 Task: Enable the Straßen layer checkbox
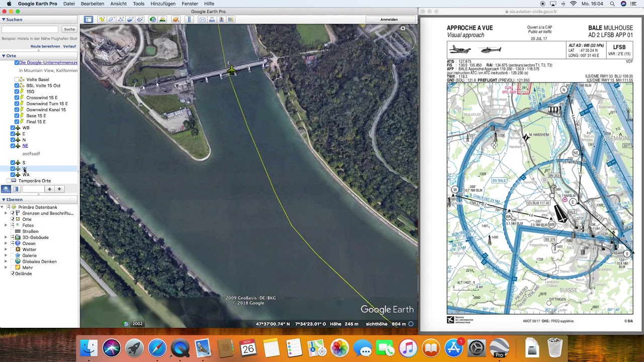pyautogui.click(x=13, y=231)
